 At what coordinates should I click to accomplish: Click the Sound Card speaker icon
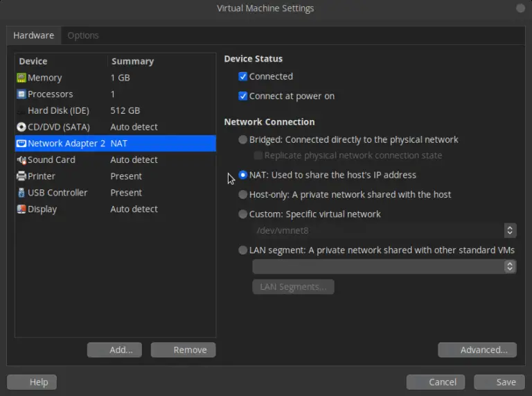(21, 160)
